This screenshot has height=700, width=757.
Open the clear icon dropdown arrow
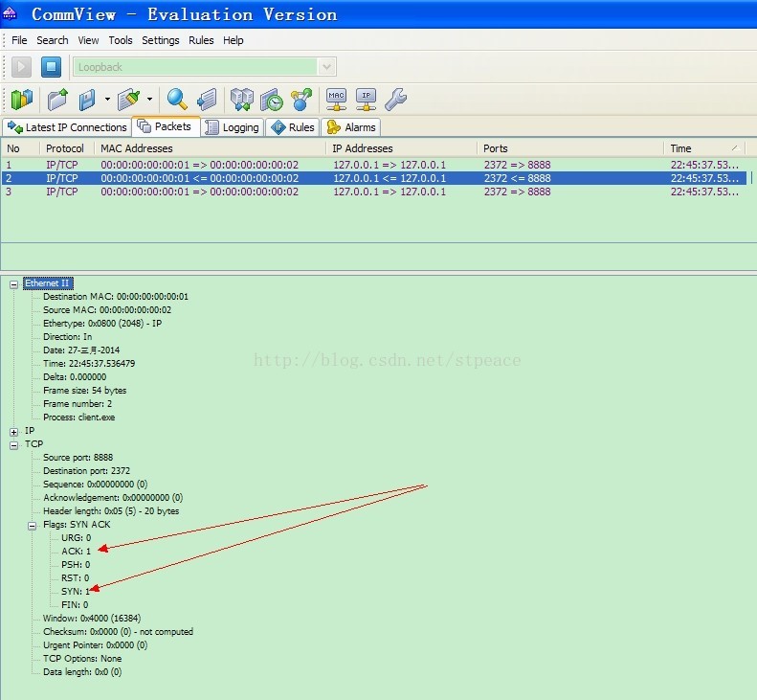point(149,100)
